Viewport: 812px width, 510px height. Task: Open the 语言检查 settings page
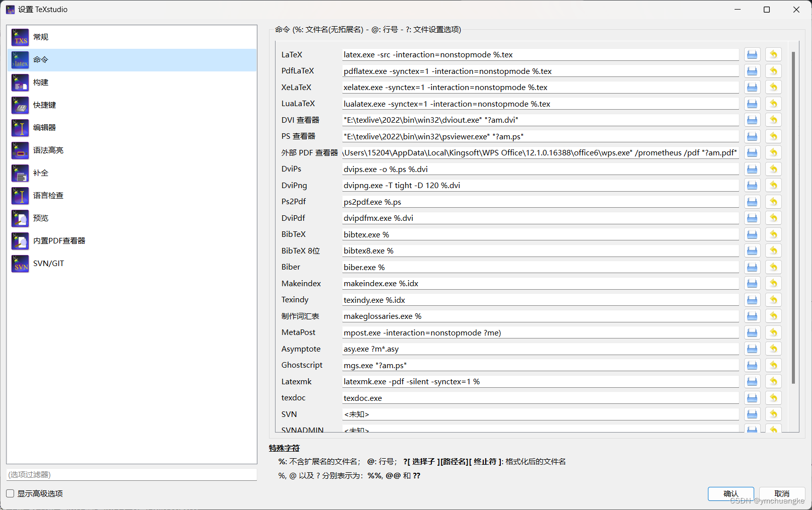tap(132, 196)
